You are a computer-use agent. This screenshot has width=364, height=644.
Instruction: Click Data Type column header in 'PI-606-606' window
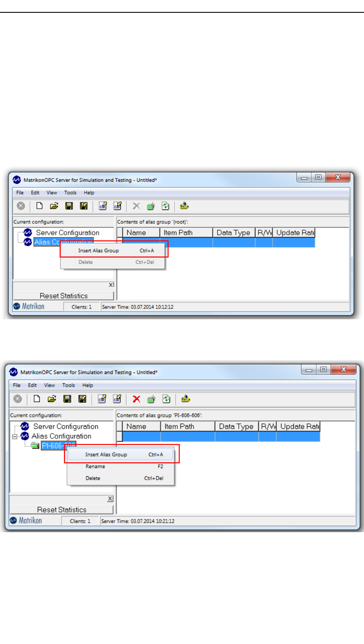[x=237, y=426]
